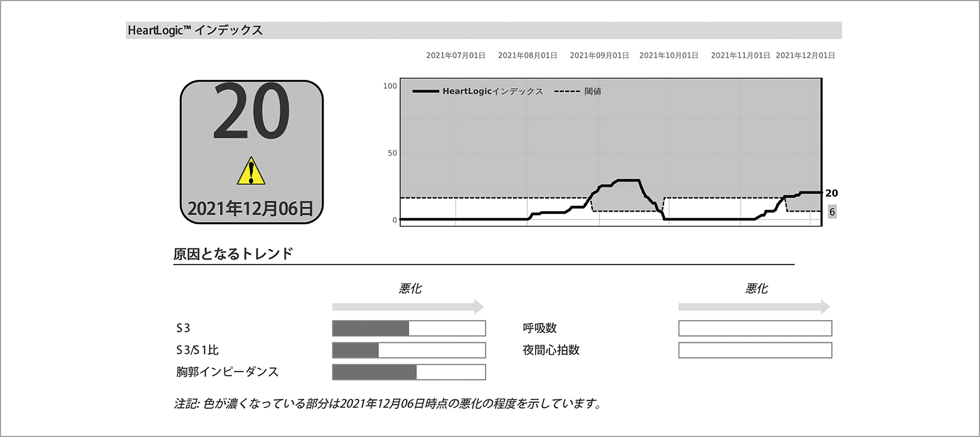Image resolution: width=980 pixels, height=437 pixels.
Task: Select the 2021年08月01日 axis date label
Action: coord(528,56)
